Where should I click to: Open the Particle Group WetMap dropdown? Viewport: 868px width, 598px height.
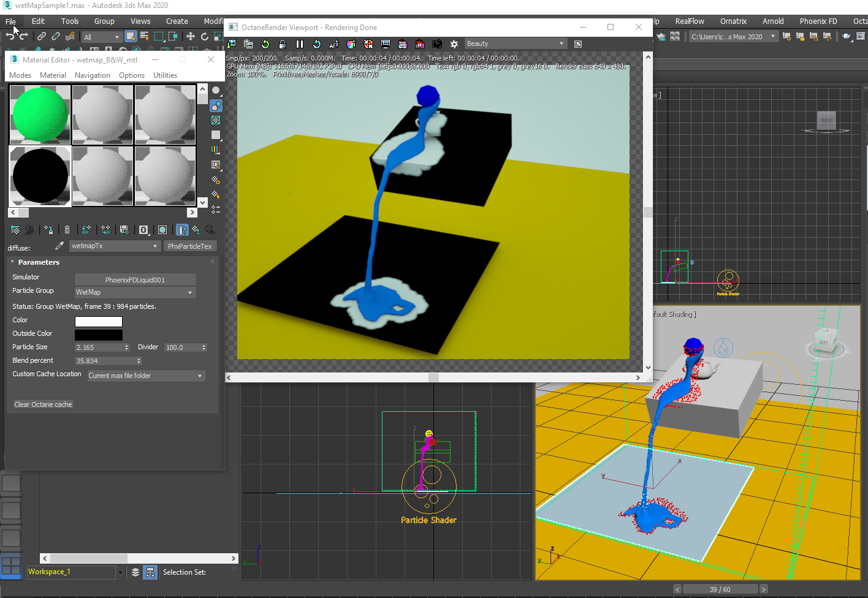135,292
